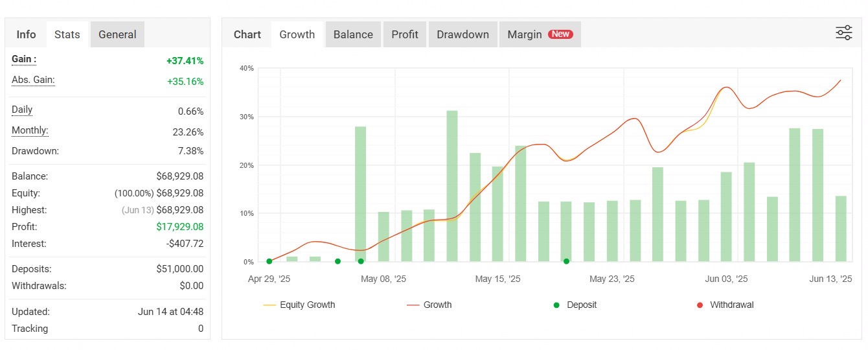Click the Abs. Gain label link
This screenshot has height=350, width=868.
(33, 80)
